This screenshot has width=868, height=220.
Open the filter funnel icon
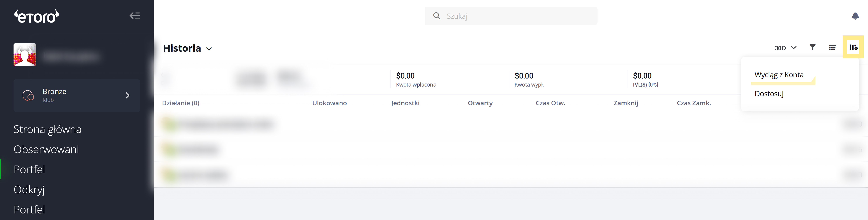click(x=812, y=47)
